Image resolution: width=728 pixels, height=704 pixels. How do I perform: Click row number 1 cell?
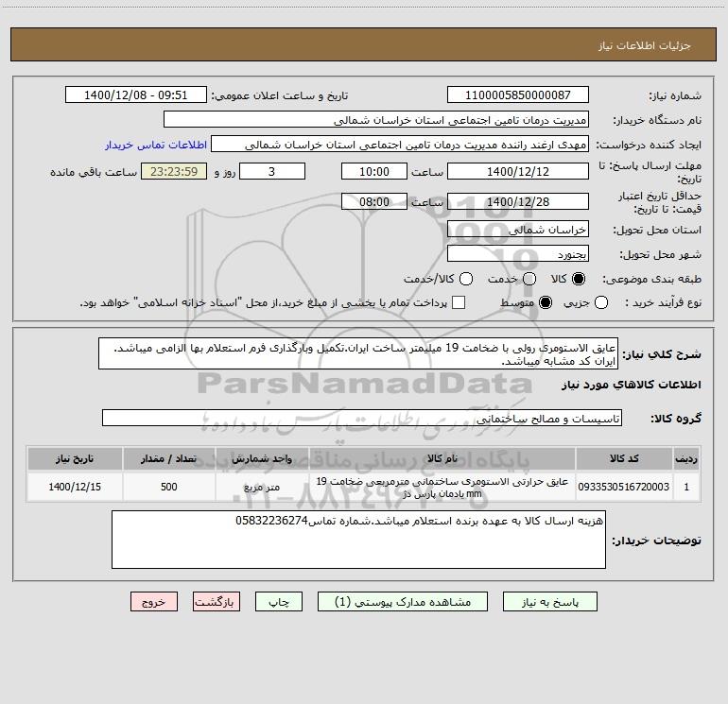pyautogui.click(x=686, y=487)
